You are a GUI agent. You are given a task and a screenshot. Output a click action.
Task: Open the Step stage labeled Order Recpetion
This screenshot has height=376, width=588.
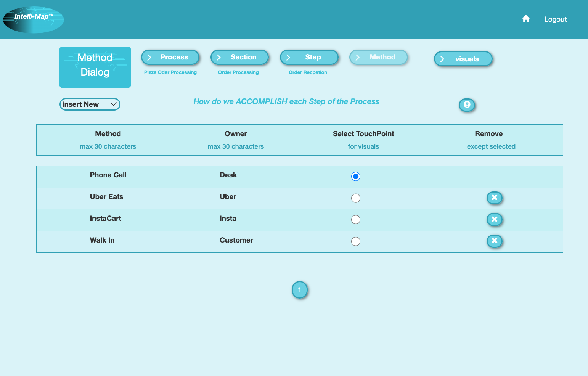point(308,72)
